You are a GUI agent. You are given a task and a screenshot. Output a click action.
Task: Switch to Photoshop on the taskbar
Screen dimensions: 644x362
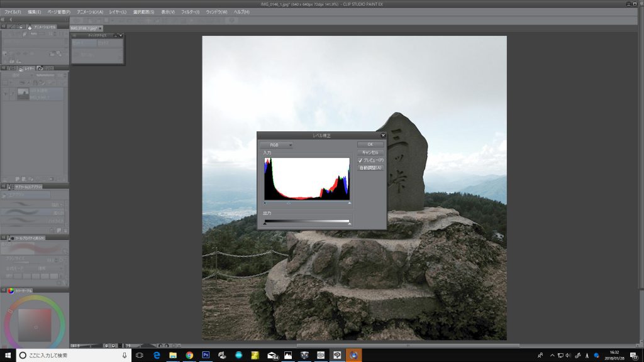(206, 356)
